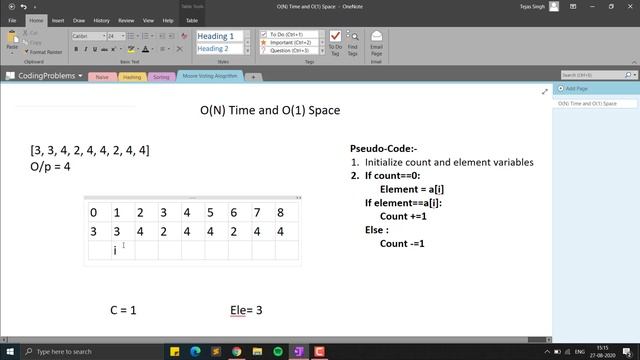Open the History ribbon tab

[101, 20]
